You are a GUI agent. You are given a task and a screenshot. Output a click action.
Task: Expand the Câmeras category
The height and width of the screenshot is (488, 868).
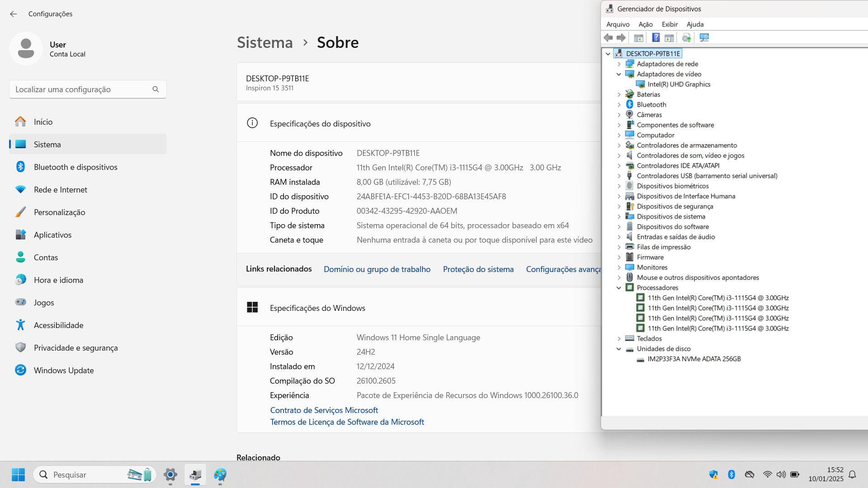tap(619, 115)
